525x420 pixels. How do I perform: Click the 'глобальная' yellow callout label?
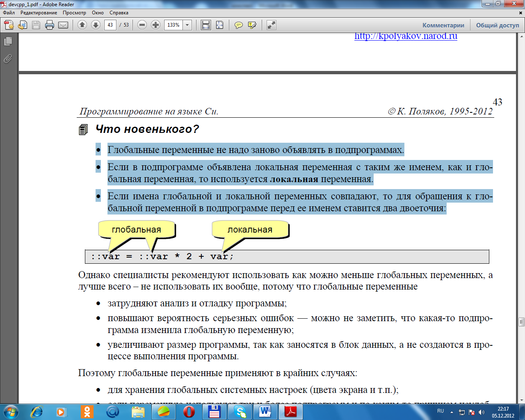point(137,230)
